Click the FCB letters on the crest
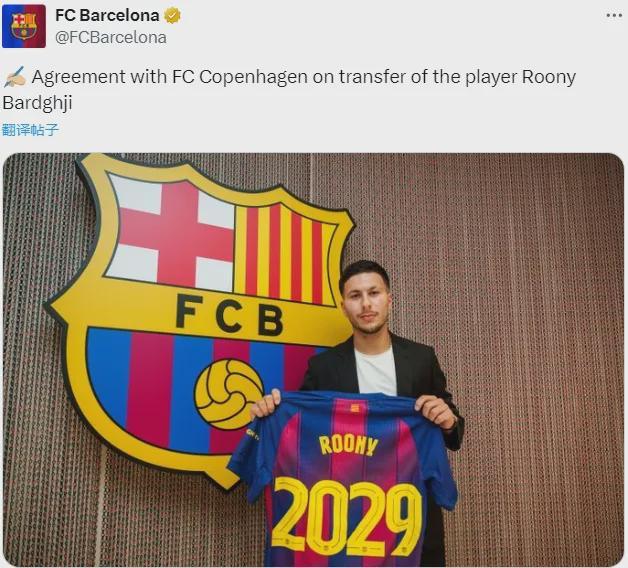This screenshot has width=628, height=568. coord(229,315)
